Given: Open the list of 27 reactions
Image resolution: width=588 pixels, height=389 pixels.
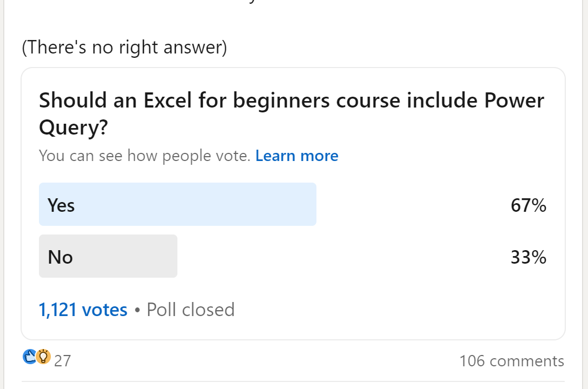Looking at the screenshot, I should (63, 361).
